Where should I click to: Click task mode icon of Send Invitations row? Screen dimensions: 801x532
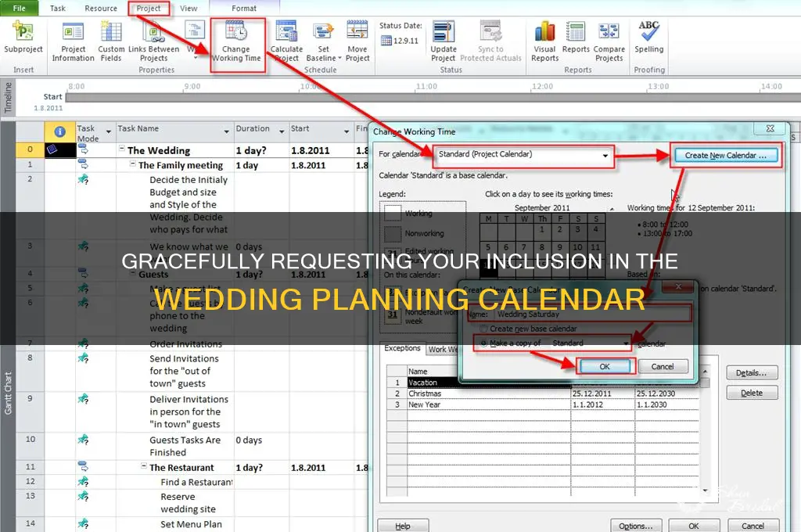pos(83,358)
